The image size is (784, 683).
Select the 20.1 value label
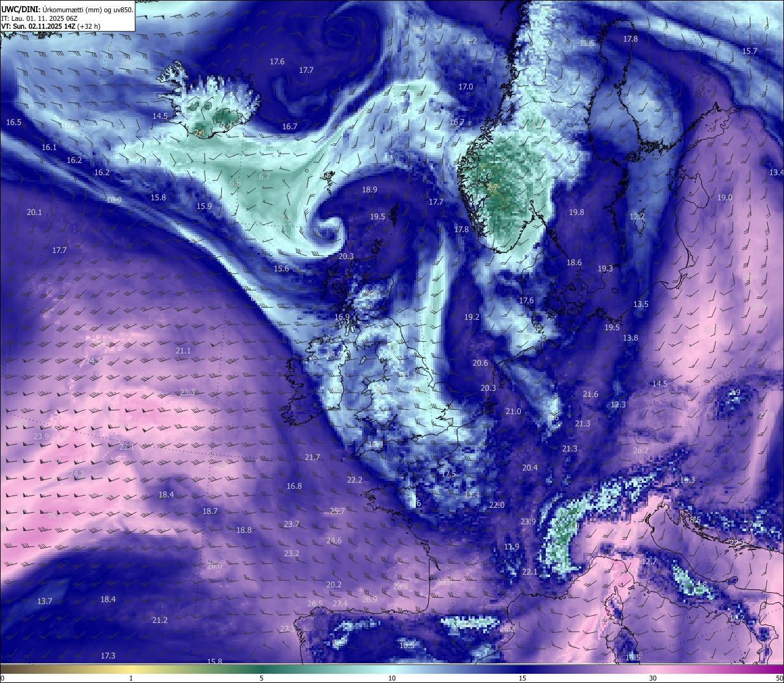[x=34, y=213]
